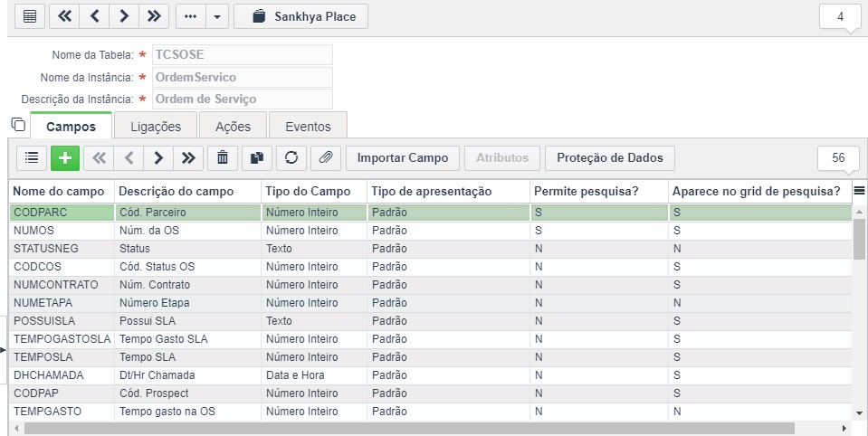This screenshot has width=868, height=436.
Task: Click Data e Hora type cell
Action: pyautogui.click(x=314, y=375)
